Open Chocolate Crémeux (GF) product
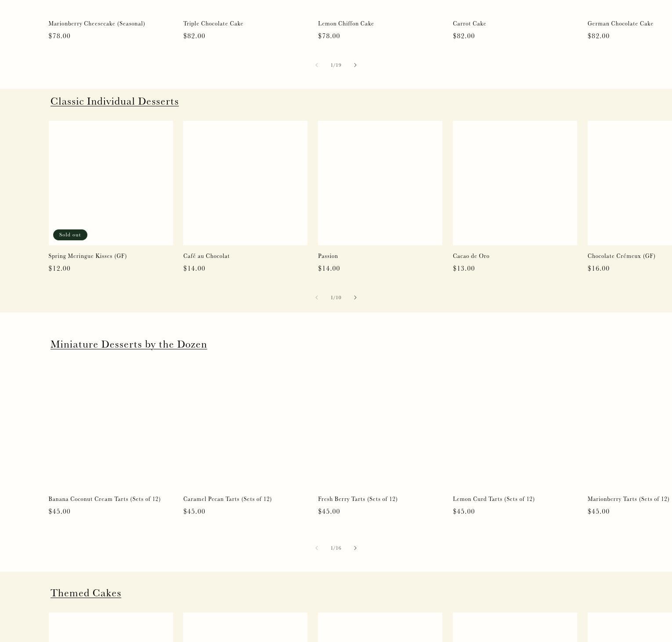 [621, 256]
